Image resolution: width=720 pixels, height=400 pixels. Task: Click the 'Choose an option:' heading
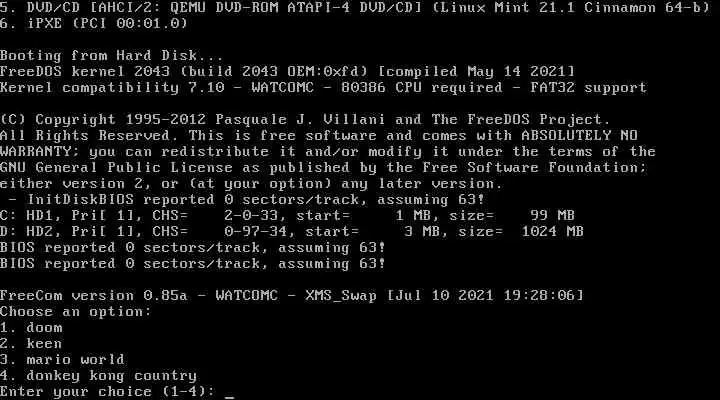pyautogui.click(x=76, y=312)
